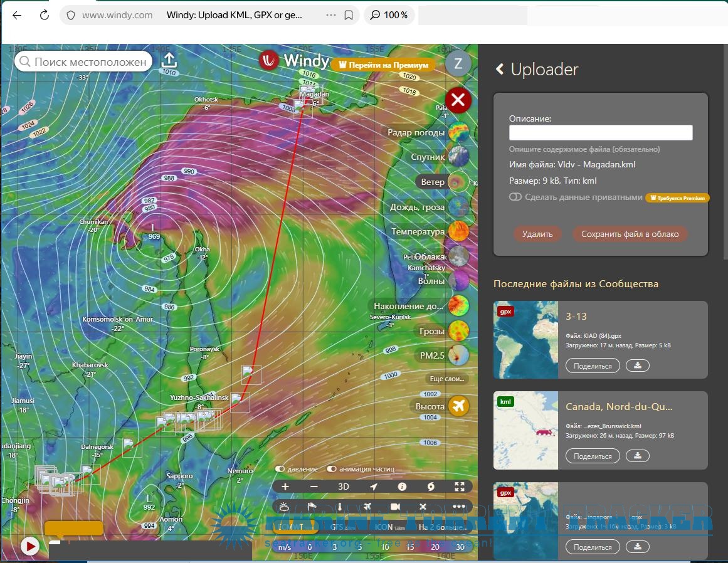The width and height of the screenshot is (728, 563).
Task: Click the upload icon beside the search box
Action: coord(169,61)
